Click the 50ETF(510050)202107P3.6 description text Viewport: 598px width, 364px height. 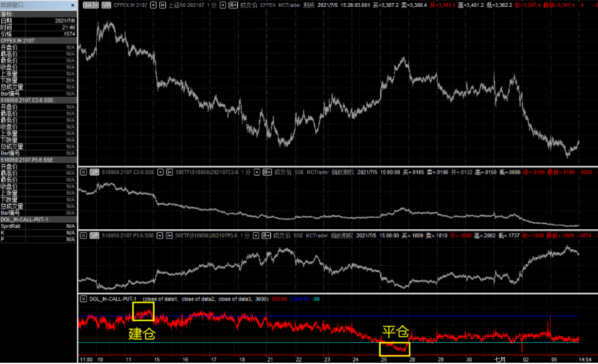[x=207, y=236]
